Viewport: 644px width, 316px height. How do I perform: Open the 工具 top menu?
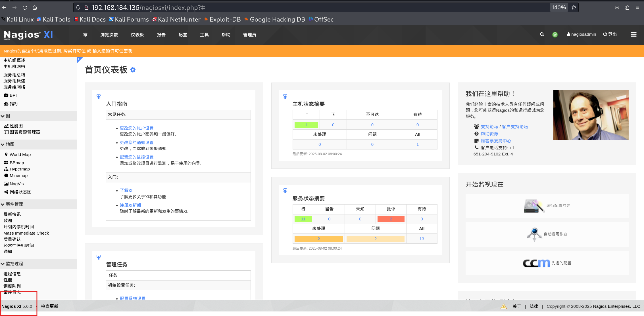(204, 35)
